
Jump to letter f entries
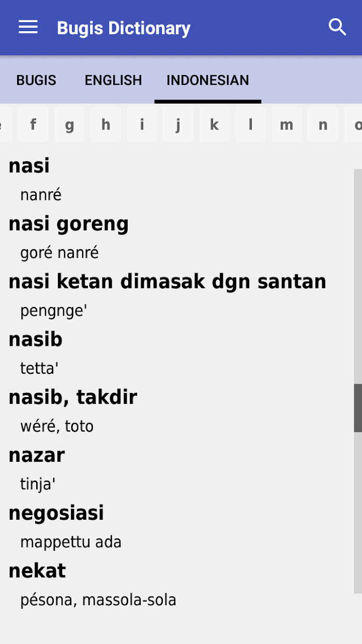click(33, 125)
